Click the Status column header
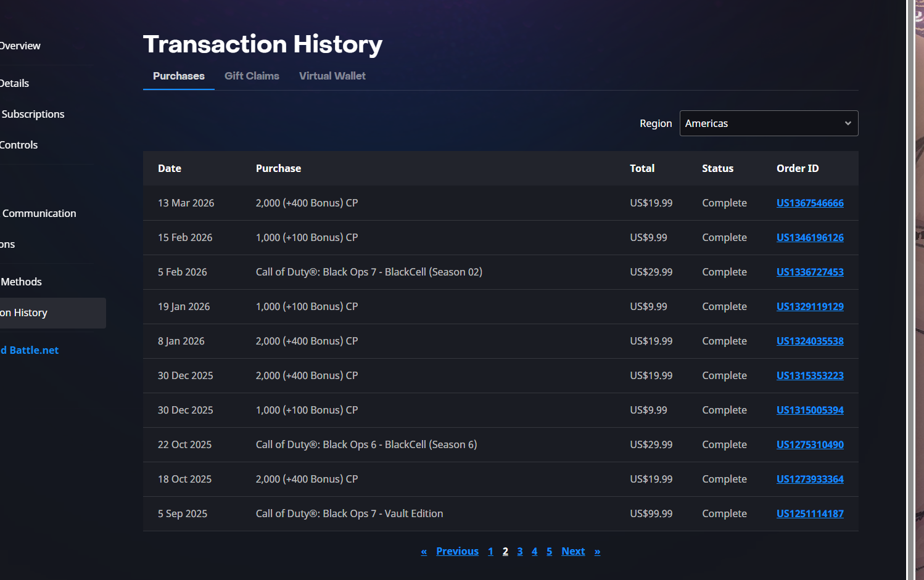This screenshot has width=924, height=580. click(717, 168)
